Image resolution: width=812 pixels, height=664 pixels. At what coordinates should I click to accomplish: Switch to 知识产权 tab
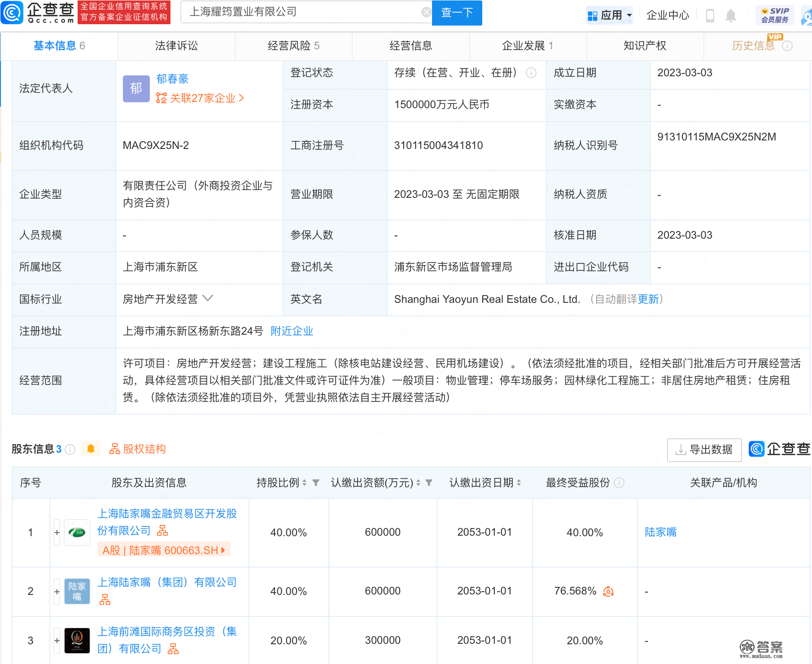click(645, 46)
